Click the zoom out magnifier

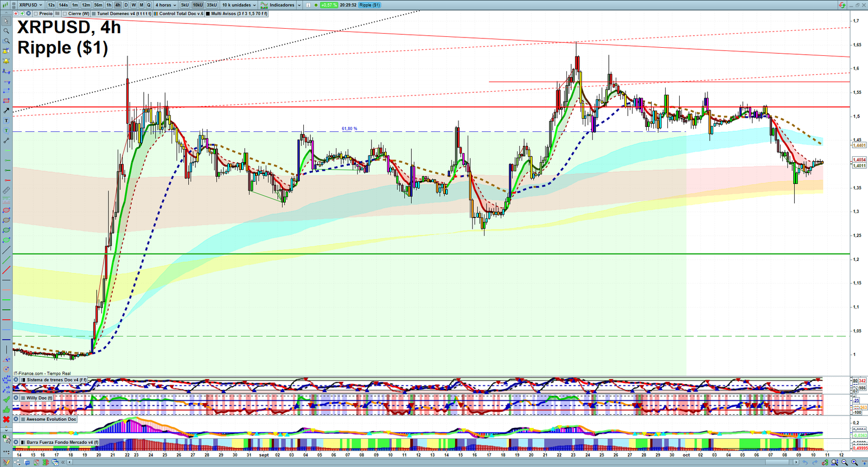845,463
